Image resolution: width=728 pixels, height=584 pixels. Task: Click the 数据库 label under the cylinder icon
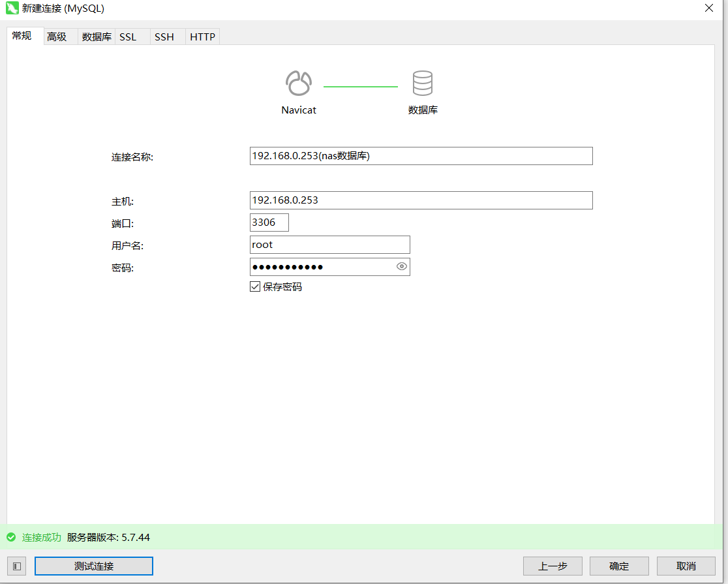pyautogui.click(x=423, y=110)
